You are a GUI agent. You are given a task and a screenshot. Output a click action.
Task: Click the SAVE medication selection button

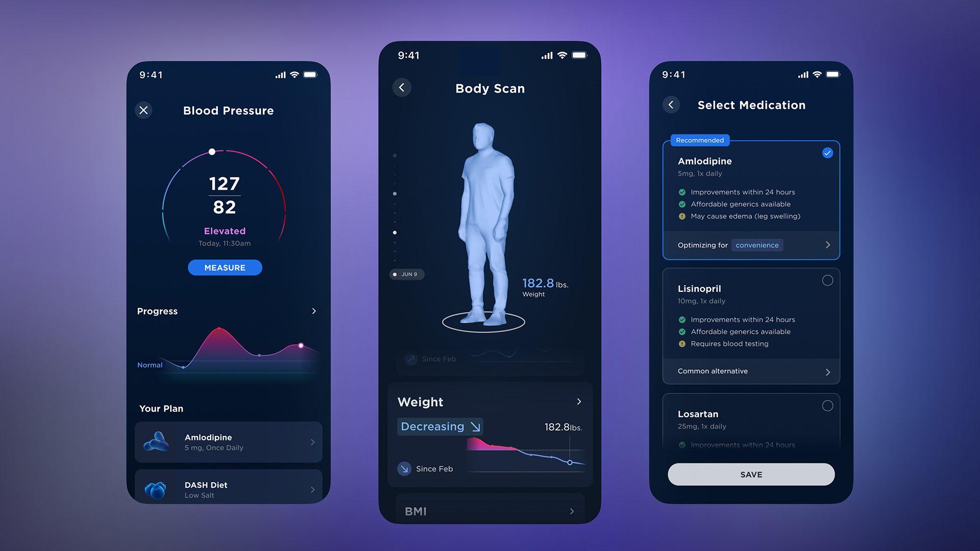click(750, 474)
